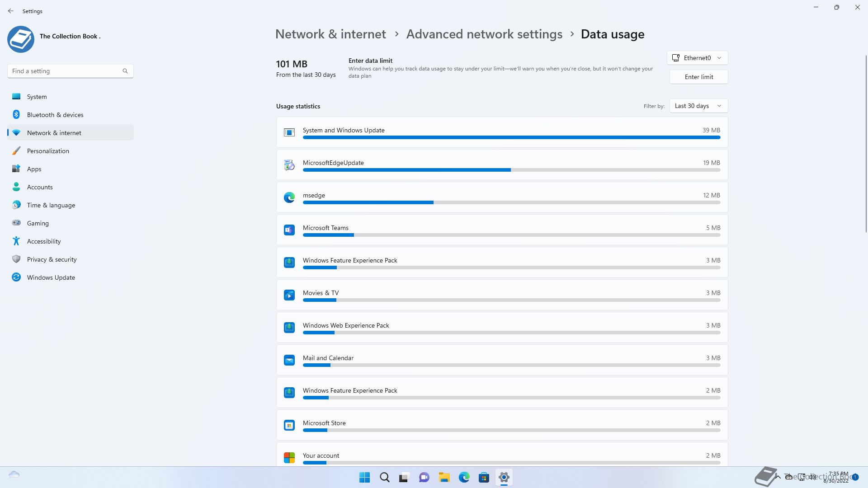Screen dimensions: 868x488
Task: Click the MicrosoftEdgeUpdate usage bar
Action: [511, 170]
